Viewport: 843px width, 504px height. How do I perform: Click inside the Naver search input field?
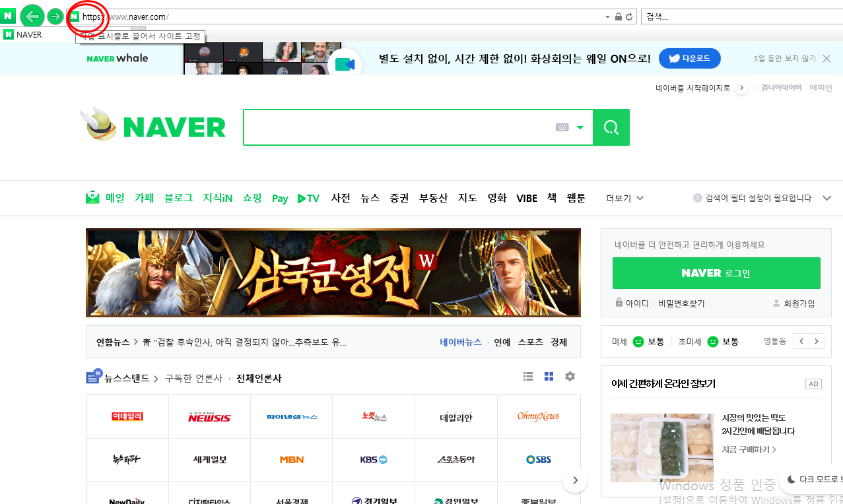click(398, 127)
